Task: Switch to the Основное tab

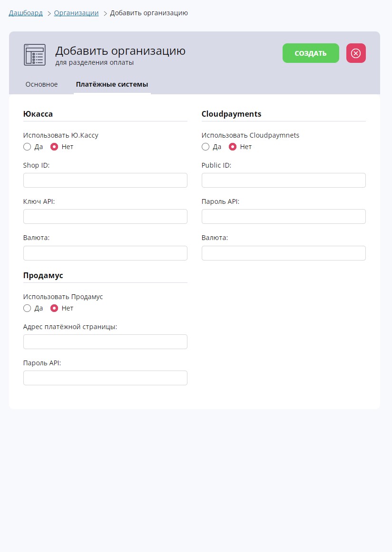Action: click(x=41, y=84)
